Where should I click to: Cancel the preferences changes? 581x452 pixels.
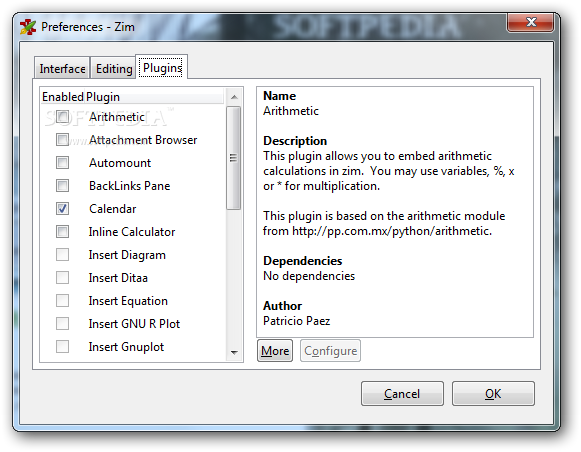402,393
